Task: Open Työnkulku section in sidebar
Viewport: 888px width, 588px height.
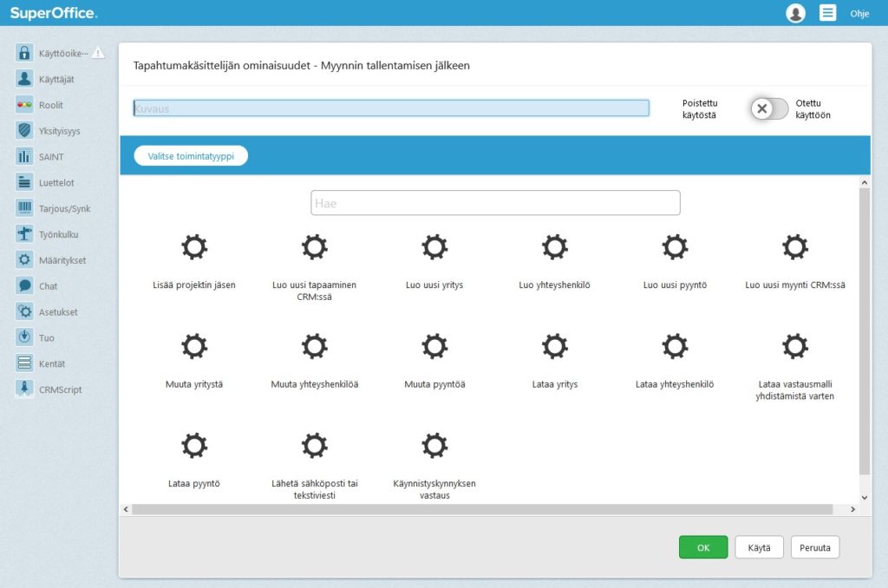Action: coord(58,234)
